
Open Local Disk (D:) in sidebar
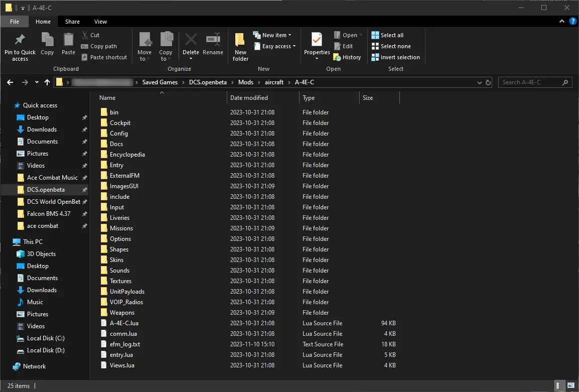pos(46,351)
